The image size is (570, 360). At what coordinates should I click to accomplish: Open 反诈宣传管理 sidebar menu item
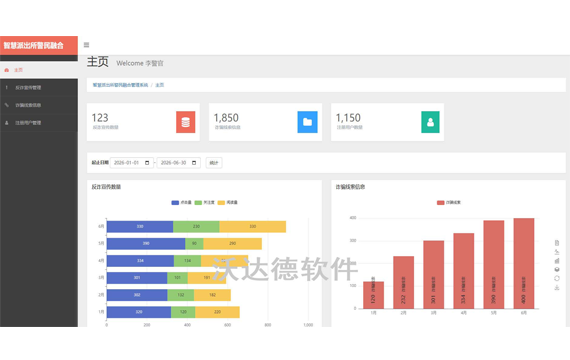click(39, 87)
